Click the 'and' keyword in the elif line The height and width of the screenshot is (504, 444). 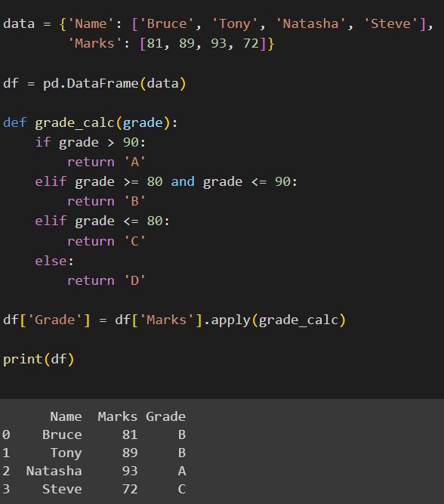coord(183,181)
